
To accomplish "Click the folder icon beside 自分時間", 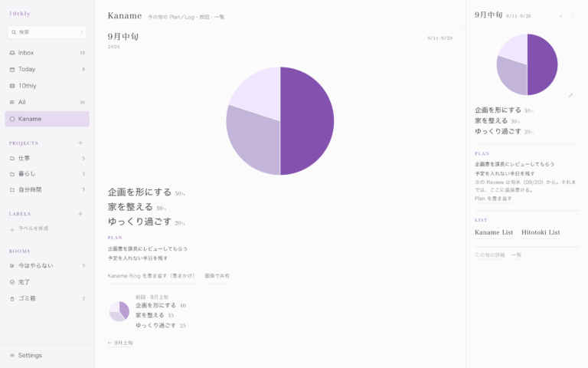I will [x=12, y=190].
